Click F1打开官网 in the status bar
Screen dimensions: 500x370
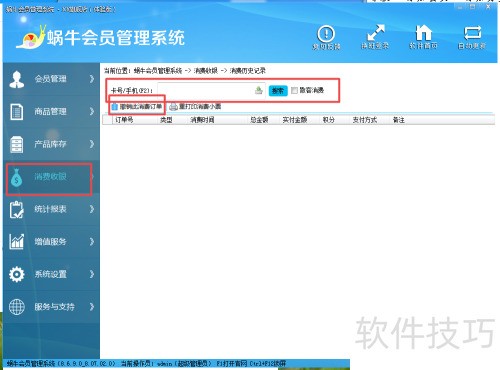pos(232,364)
